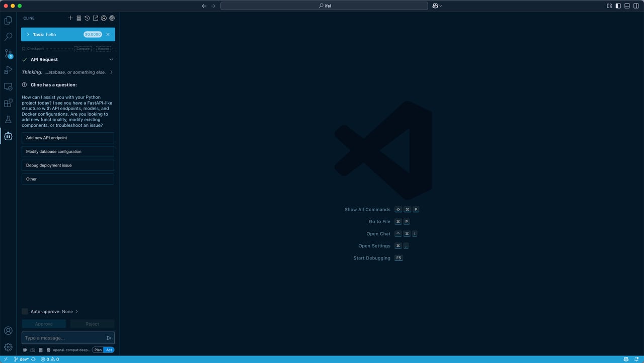Toggle the secondary side bar

636,6
